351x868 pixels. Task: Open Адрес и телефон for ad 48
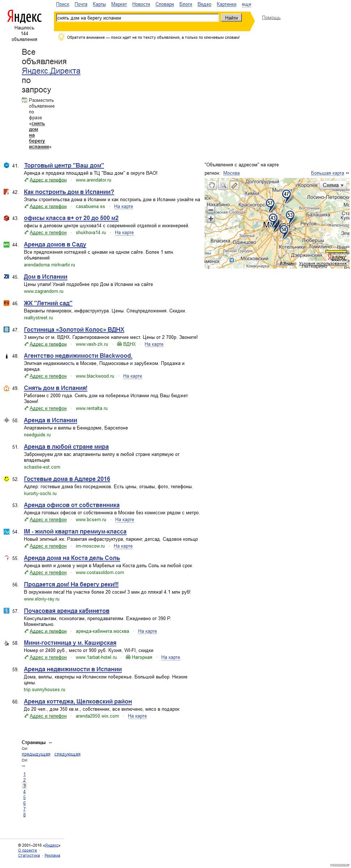tap(48, 376)
